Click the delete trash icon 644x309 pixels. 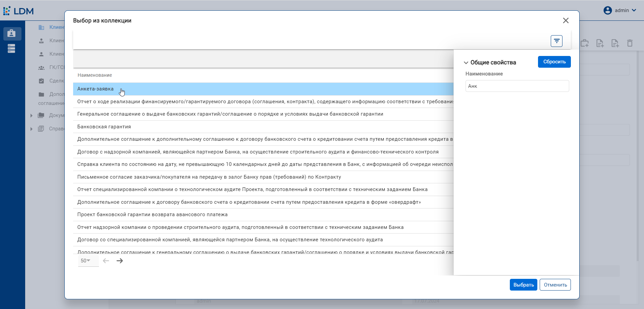point(630,43)
